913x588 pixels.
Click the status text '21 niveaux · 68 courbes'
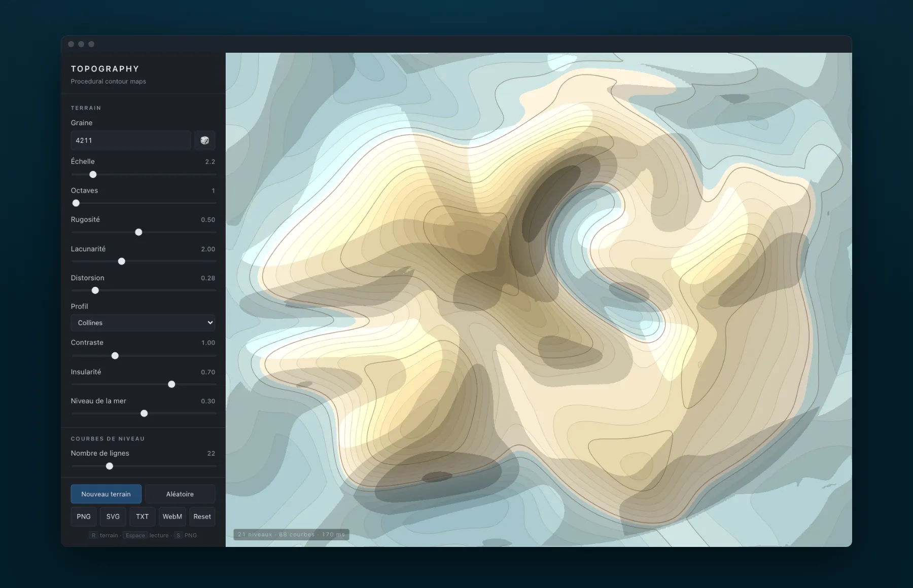pyautogui.click(x=276, y=534)
